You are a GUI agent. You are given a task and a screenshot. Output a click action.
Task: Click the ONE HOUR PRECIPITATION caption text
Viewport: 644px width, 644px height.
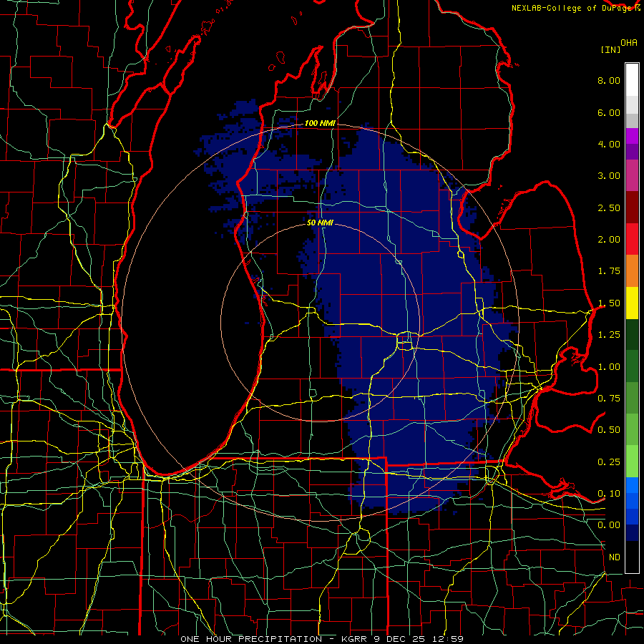coord(251,639)
